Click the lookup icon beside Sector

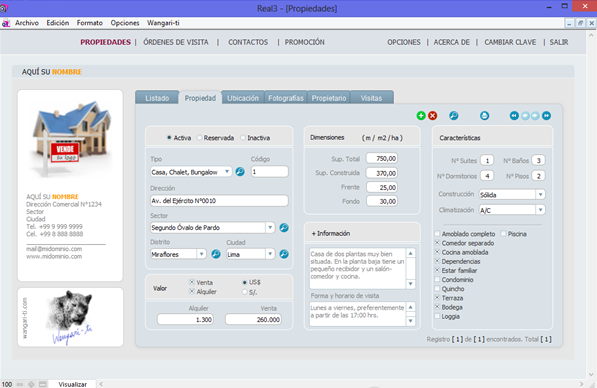[x=284, y=228]
